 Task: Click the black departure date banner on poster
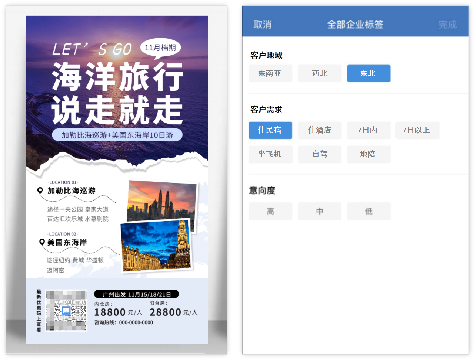(136, 294)
